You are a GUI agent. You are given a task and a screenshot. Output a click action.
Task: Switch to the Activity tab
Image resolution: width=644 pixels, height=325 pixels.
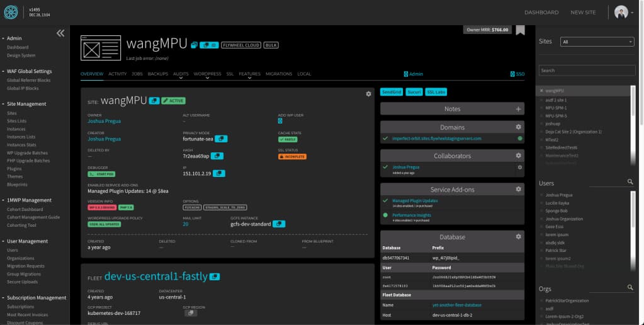point(118,74)
